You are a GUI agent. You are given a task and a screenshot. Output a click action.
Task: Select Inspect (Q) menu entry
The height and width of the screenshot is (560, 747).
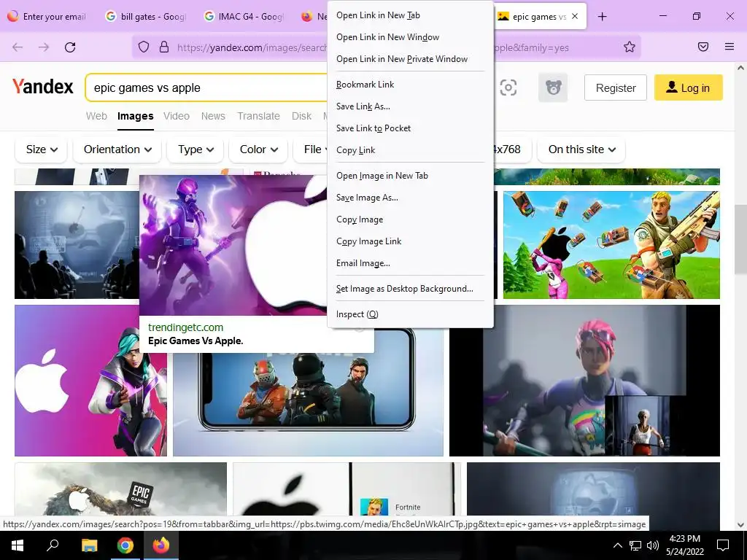pos(410,314)
